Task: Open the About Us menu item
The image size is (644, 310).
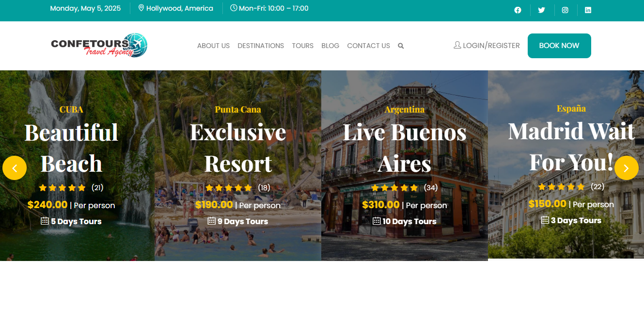Action: tap(213, 46)
